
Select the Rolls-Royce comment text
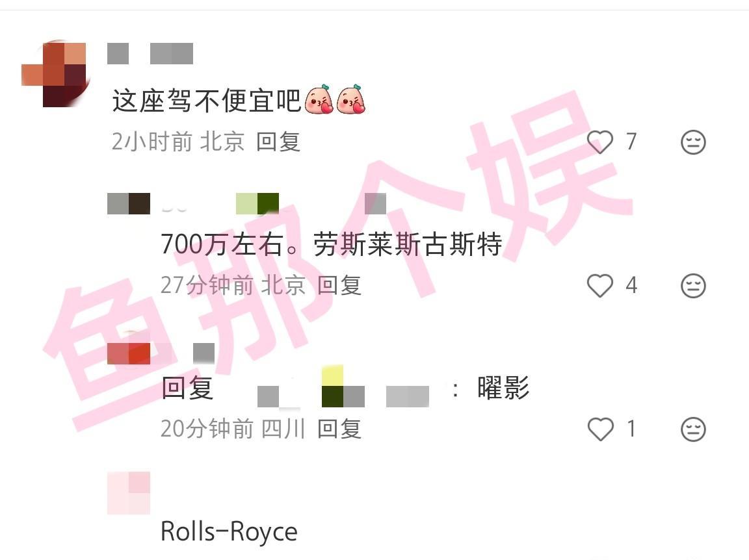pyautogui.click(x=230, y=531)
